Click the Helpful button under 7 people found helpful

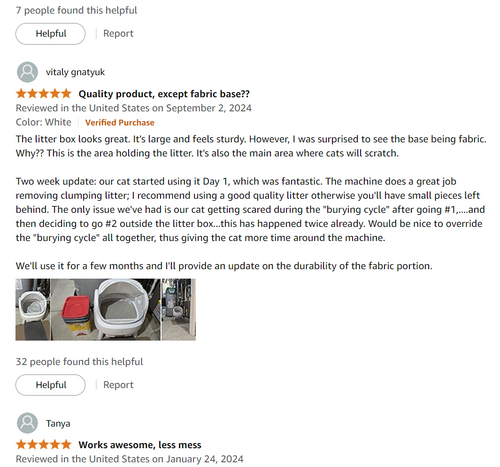click(x=50, y=34)
